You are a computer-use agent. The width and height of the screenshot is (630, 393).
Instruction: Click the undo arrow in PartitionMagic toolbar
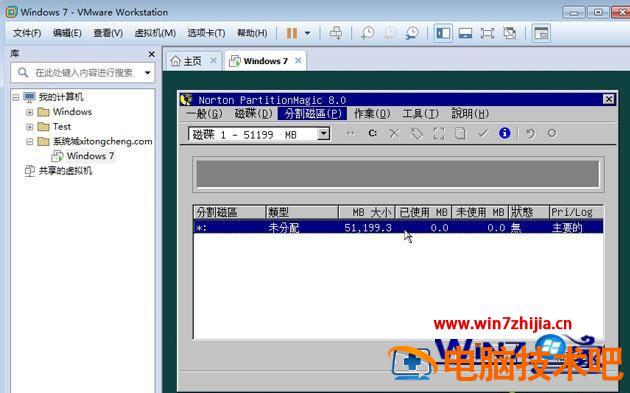(x=530, y=133)
